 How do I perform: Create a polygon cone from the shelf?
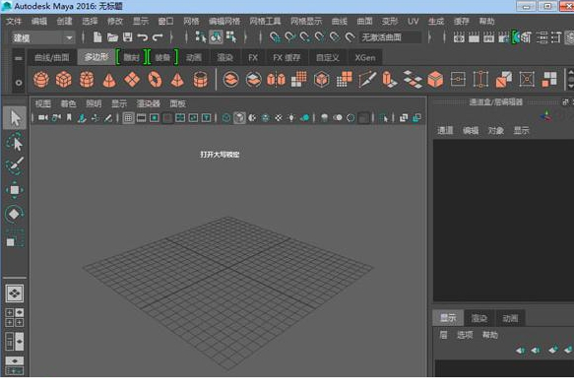pos(109,80)
